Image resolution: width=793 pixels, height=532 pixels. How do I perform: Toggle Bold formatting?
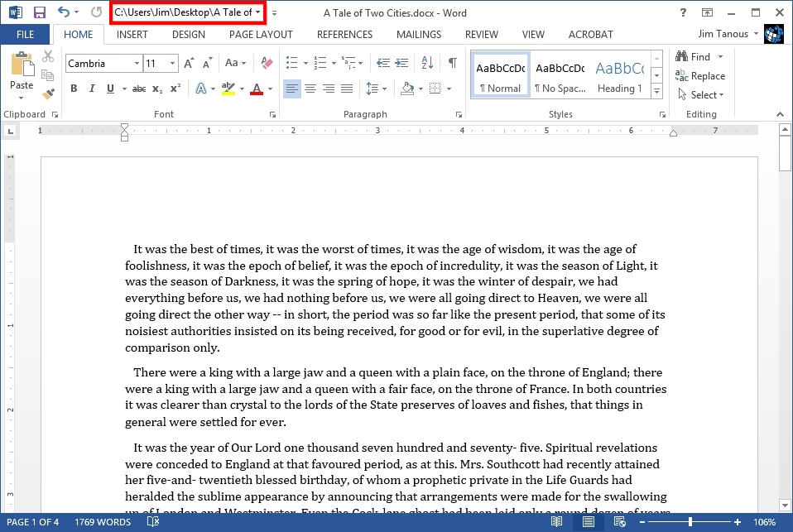click(x=74, y=89)
